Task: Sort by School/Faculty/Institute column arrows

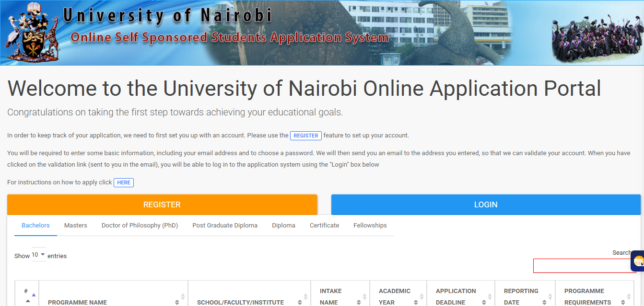Action: [x=305, y=299]
